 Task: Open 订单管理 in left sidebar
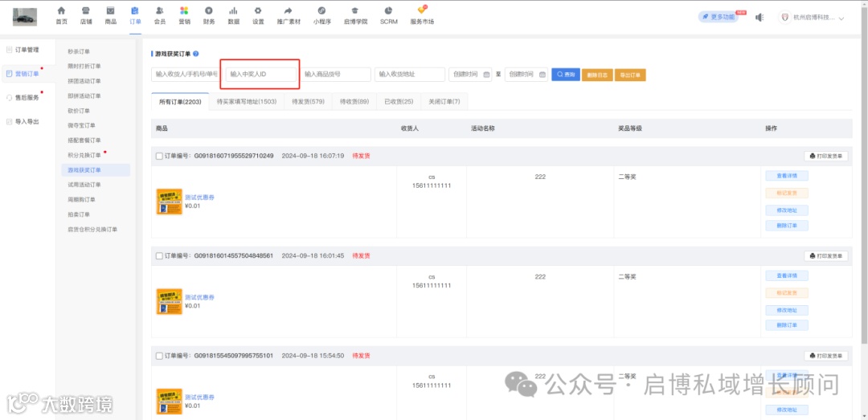26,50
